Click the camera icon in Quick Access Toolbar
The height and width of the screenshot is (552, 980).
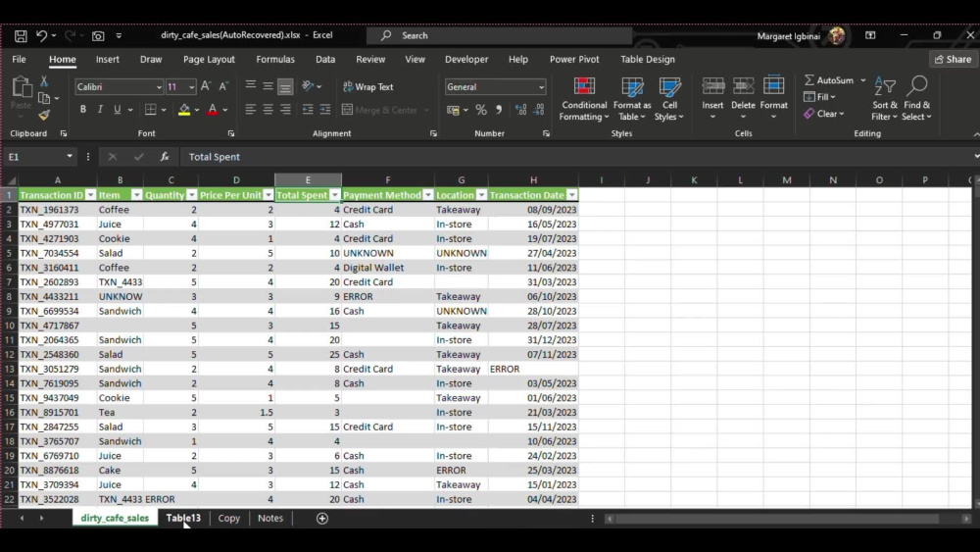coord(98,35)
